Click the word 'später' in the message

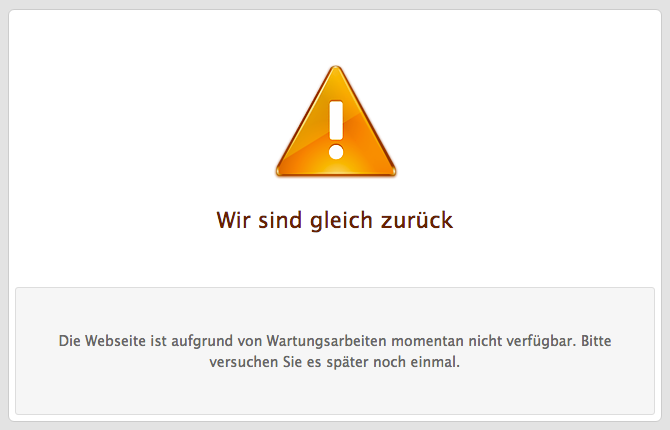coord(347,363)
